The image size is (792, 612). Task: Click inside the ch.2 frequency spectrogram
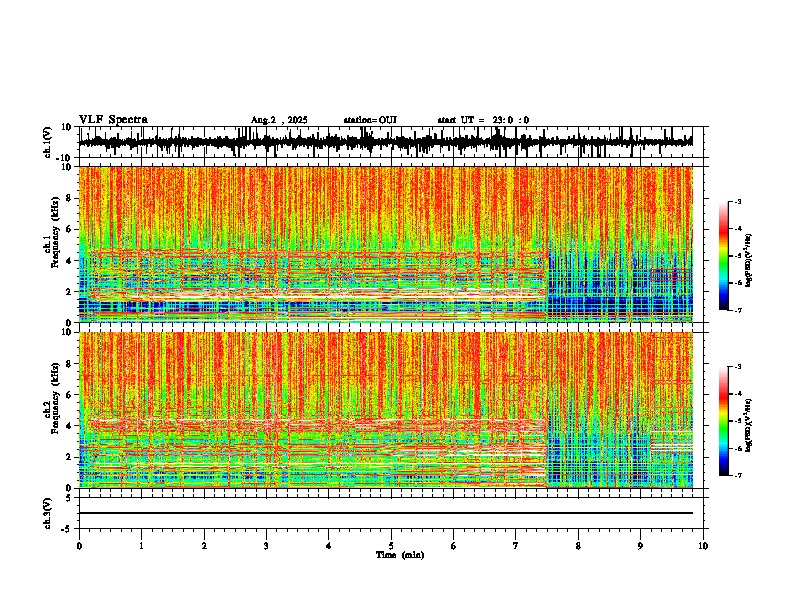pos(386,410)
